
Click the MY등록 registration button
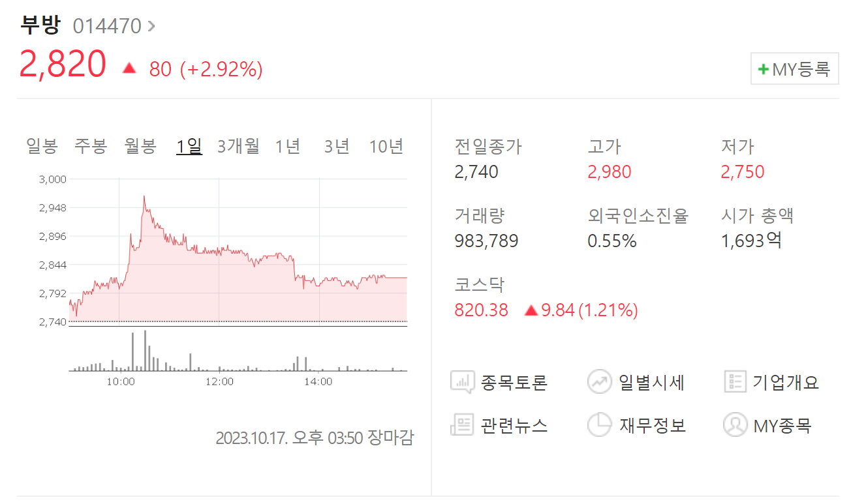click(794, 68)
